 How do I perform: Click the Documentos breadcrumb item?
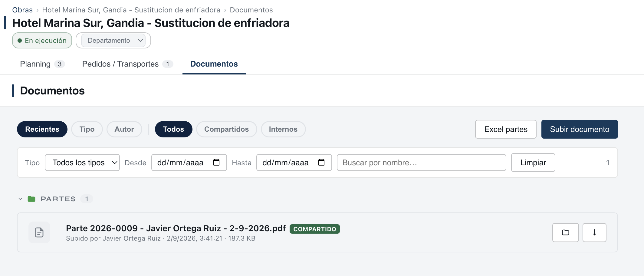[x=251, y=10]
